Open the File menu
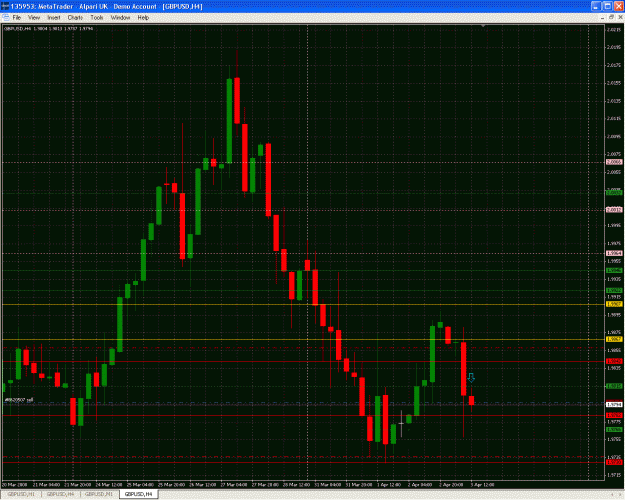The width and height of the screenshot is (625, 500). pyautogui.click(x=16, y=18)
